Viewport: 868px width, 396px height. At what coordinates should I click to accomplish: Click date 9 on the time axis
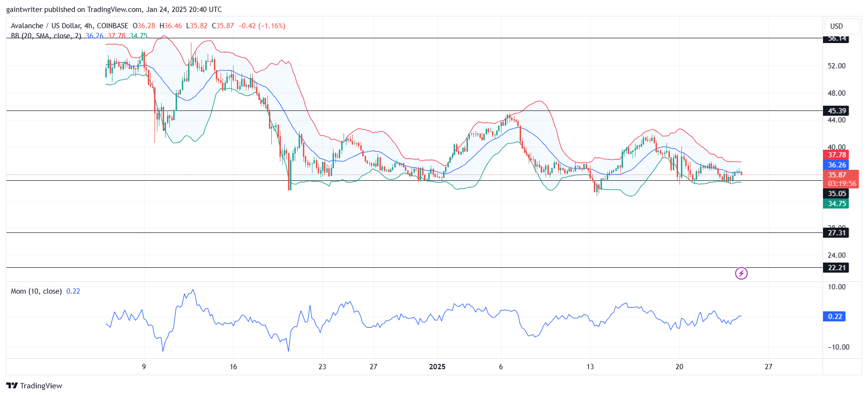(x=144, y=367)
